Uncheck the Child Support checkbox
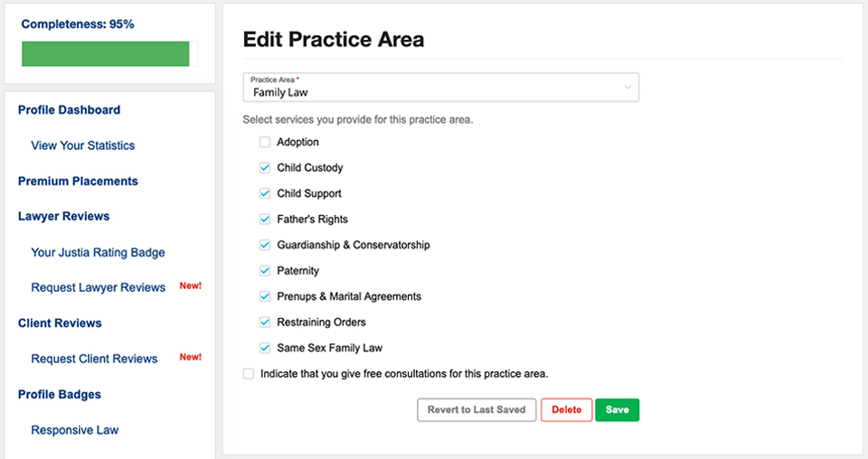The height and width of the screenshot is (459, 868). 265,193
